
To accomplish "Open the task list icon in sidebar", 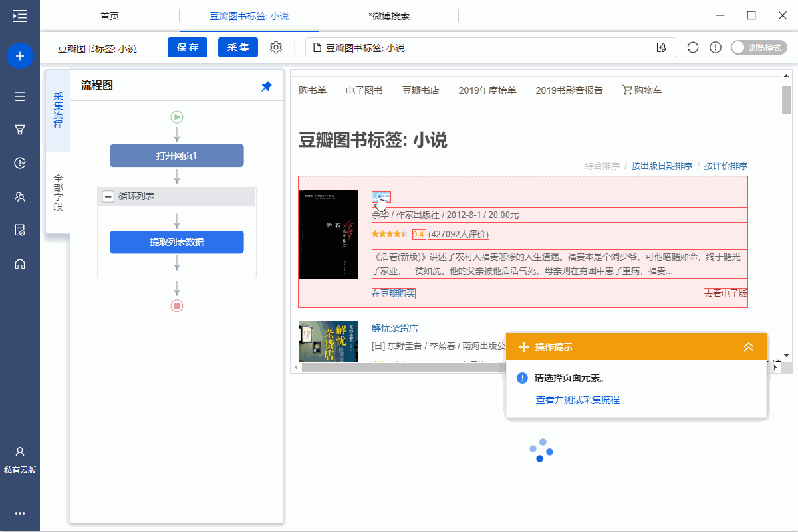I will tap(20, 96).
